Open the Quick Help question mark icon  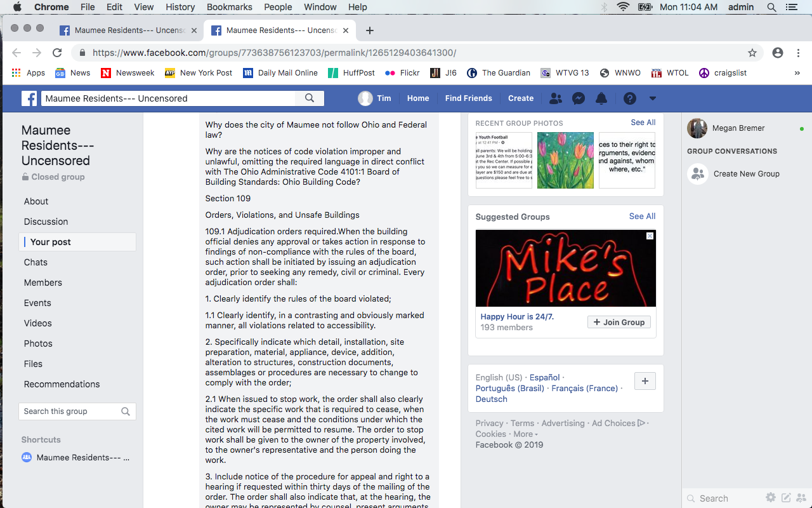(x=629, y=98)
